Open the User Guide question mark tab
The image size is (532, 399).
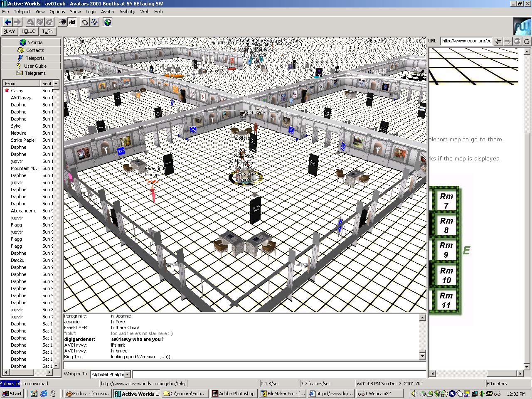(31, 66)
